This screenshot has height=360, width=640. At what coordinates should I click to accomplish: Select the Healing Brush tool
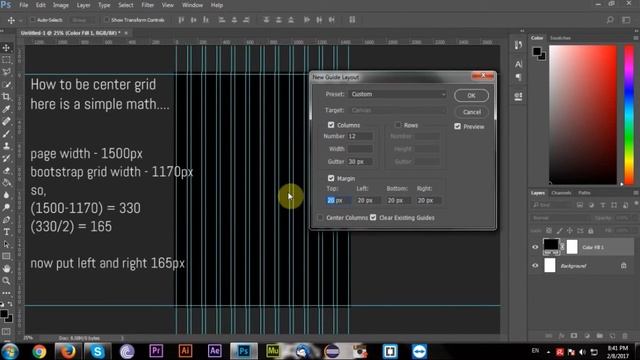tap(6, 121)
